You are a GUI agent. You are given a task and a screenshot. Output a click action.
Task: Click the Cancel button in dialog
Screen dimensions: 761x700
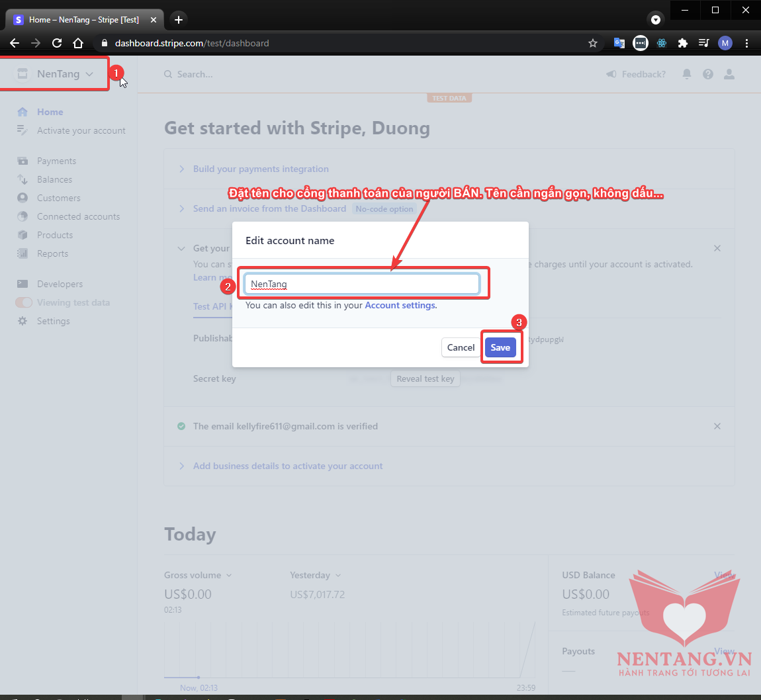(x=461, y=347)
